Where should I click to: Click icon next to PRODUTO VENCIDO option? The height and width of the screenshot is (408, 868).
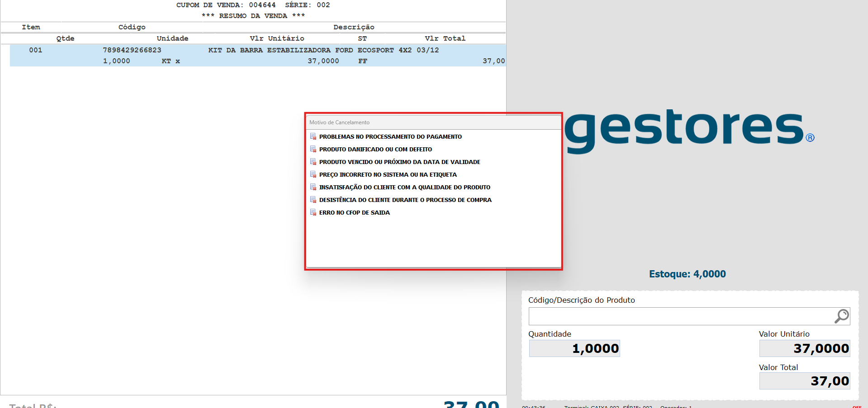point(313,162)
